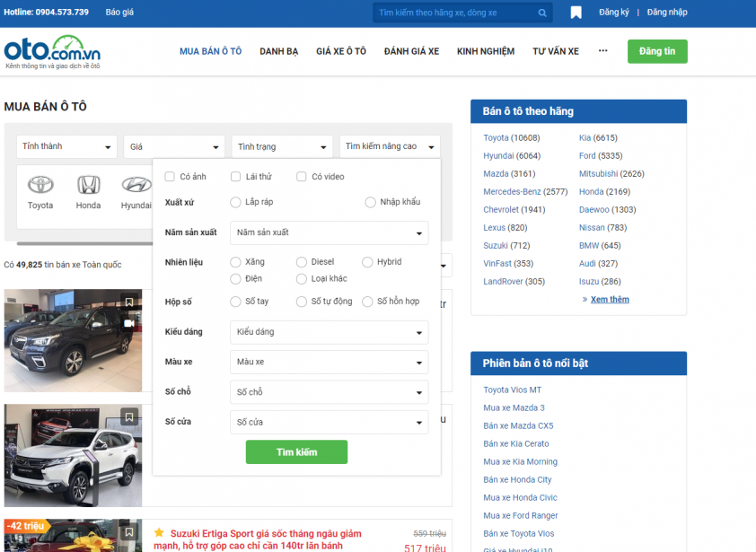Viewport: 756px width, 552px height.
Task: Bookmark the first Subaru car listing
Action: 129,302
